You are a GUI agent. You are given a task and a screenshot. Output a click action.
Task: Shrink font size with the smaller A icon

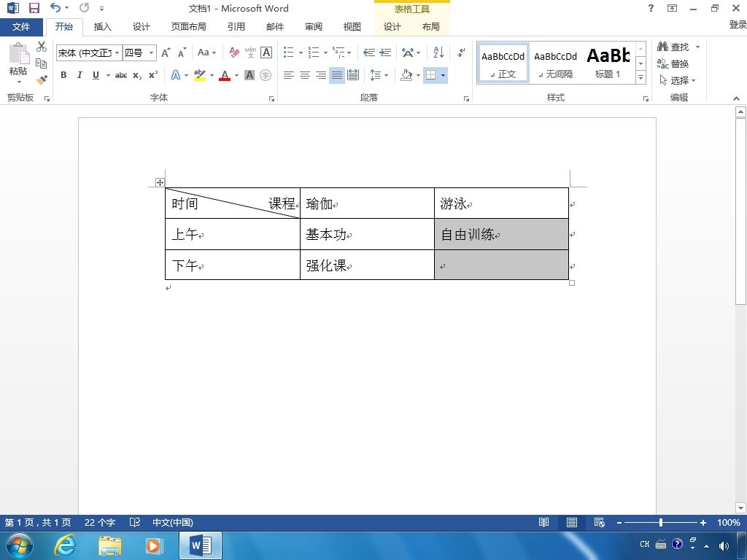pyautogui.click(x=182, y=52)
